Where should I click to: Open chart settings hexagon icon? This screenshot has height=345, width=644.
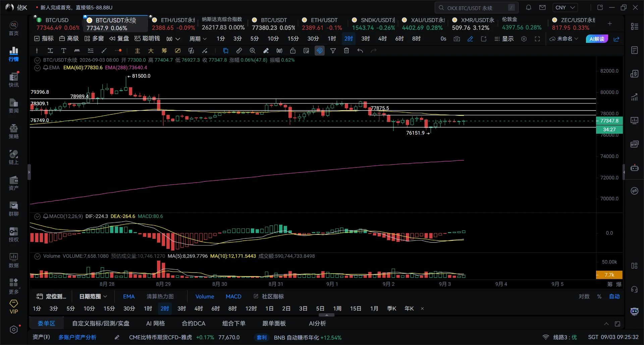point(524,39)
